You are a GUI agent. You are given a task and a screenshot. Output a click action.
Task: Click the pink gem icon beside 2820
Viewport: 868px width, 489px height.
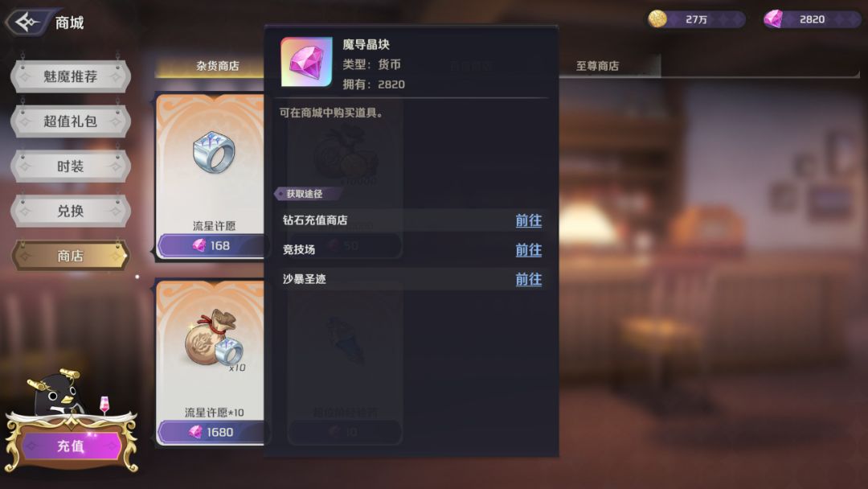[773, 18]
